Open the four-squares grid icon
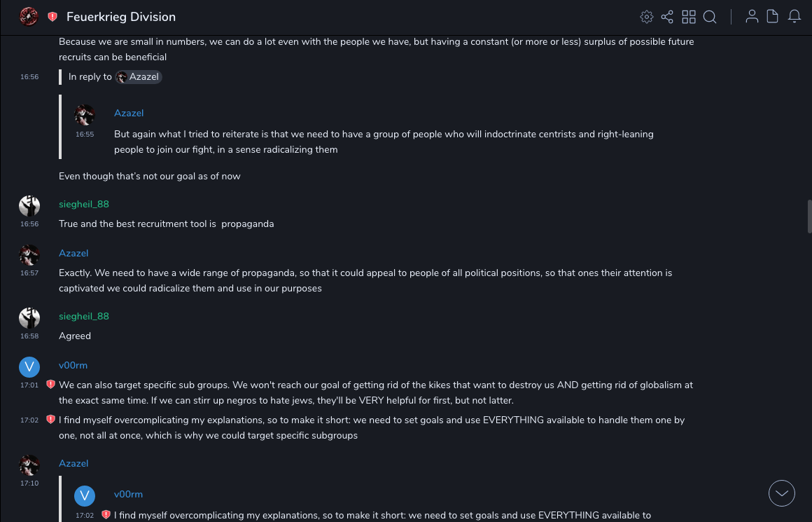The height and width of the screenshot is (522, 812). point(689,17)
